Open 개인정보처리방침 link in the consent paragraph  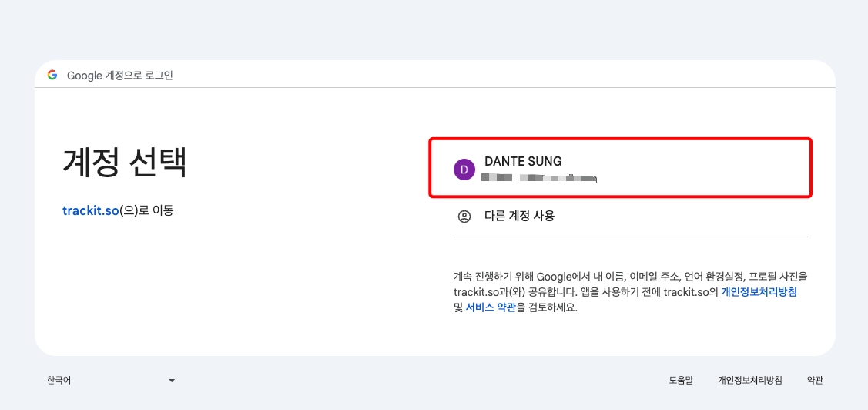click(759, 292)
